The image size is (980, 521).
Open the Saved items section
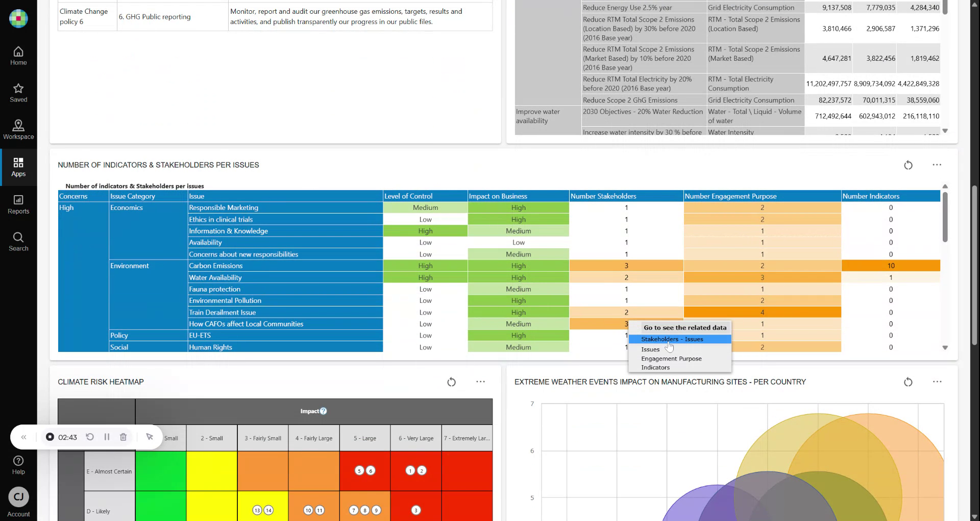[18, 93]
